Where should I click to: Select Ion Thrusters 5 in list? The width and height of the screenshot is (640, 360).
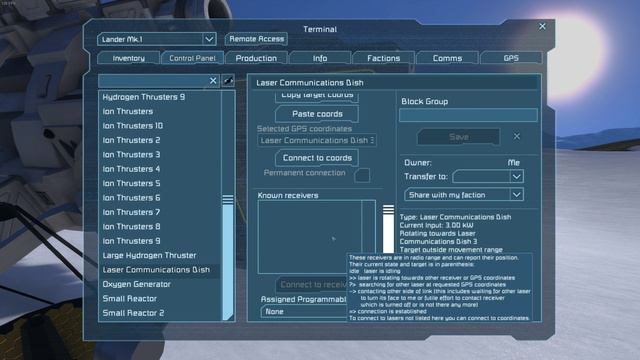159,183
